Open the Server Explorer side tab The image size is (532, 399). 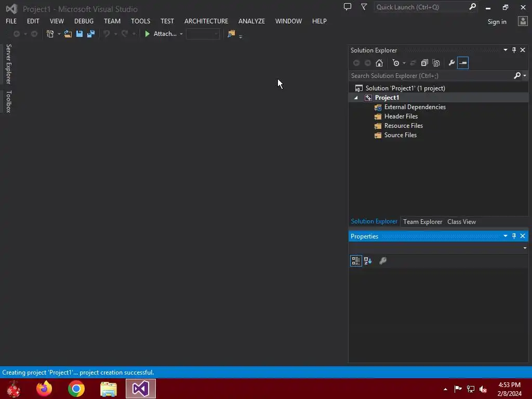click(8, 64)
